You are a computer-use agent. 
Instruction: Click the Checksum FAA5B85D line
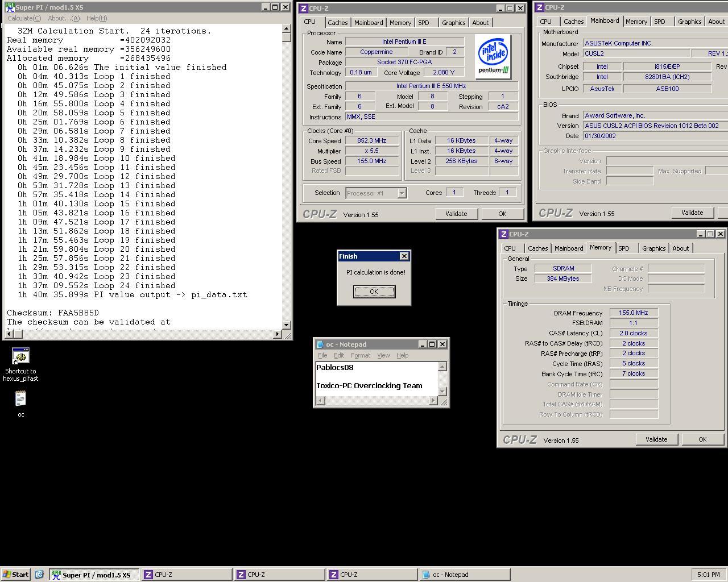coord(53,313)
